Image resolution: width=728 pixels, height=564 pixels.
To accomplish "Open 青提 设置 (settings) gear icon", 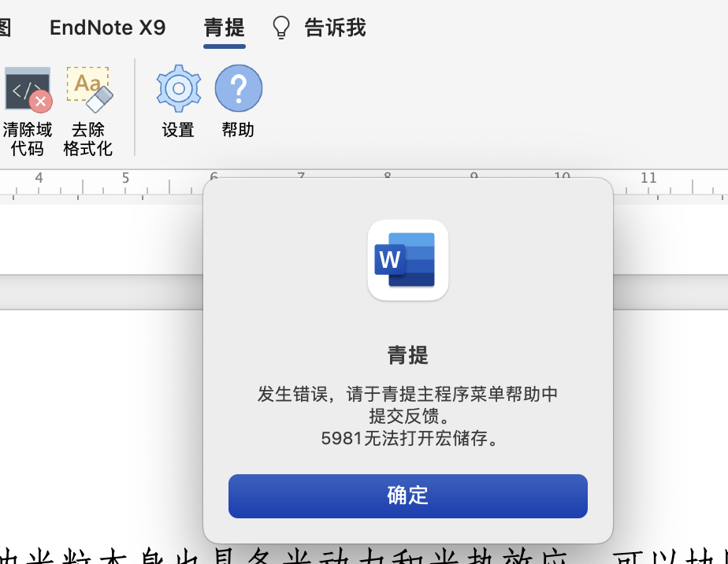I will (x=179, y=88).
